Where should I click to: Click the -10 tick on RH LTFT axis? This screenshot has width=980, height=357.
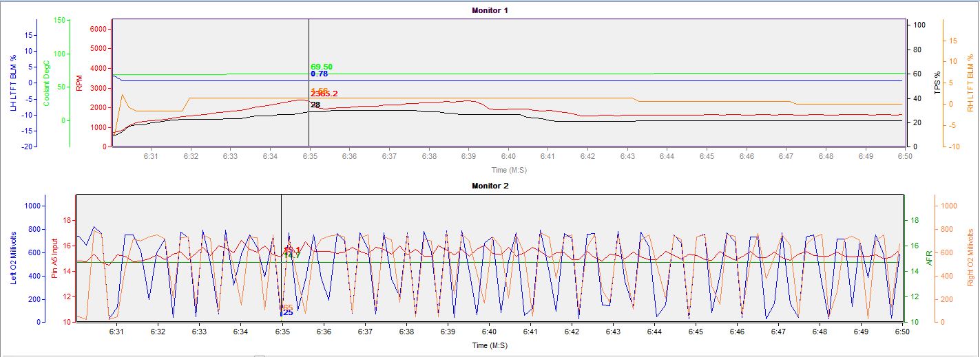point(953,147)
